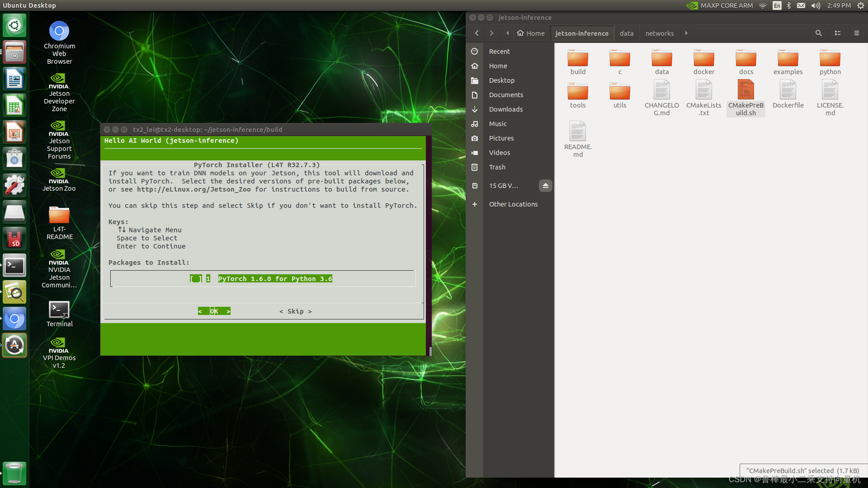Viewport: 868px width, 488px height.
Task: Open MAXP CORE ARM power mode menu
Action: tap(720, 5)
